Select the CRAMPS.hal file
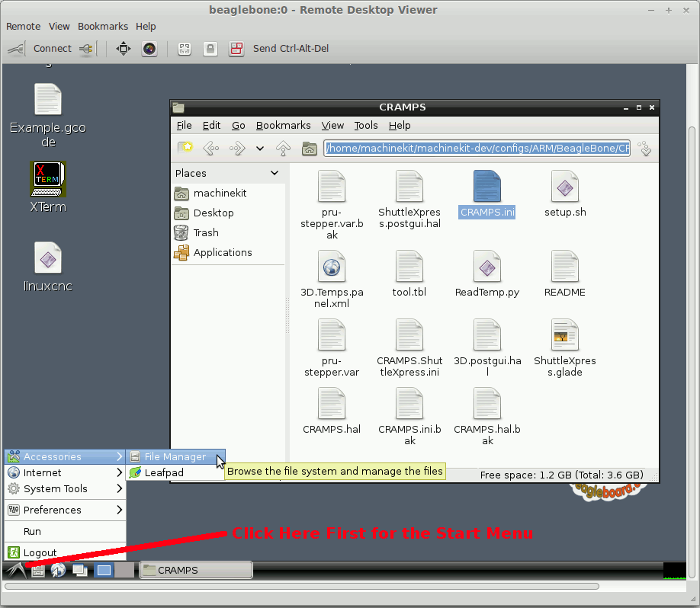700x608 pixels. [332, 411]
